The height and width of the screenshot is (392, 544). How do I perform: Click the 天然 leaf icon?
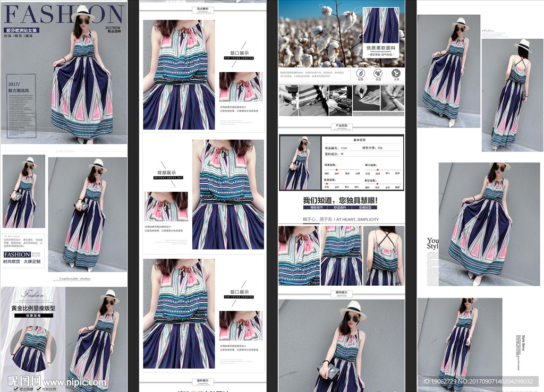395,73
